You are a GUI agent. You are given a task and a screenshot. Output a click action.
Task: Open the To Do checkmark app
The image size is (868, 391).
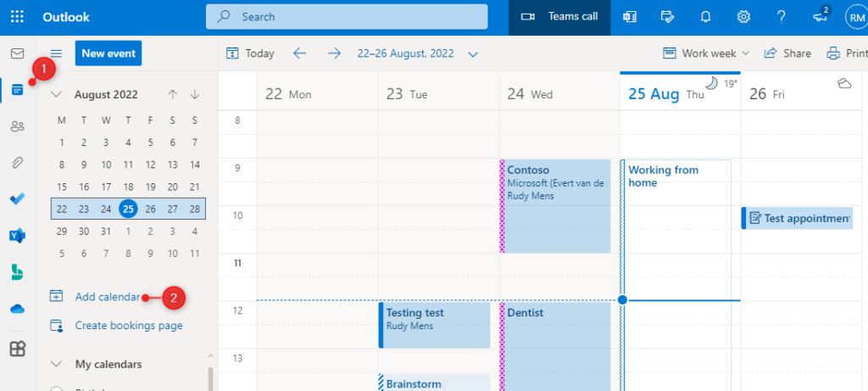[17, 199]
